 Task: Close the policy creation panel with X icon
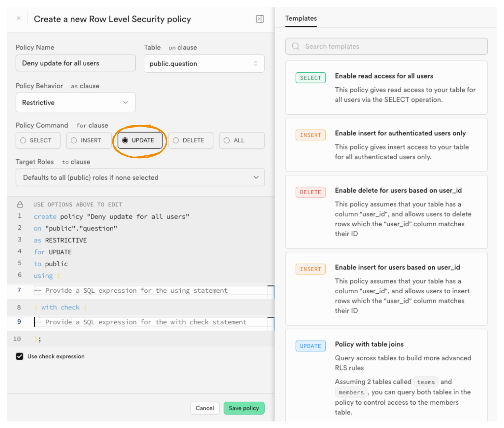(x=19, y=18)
